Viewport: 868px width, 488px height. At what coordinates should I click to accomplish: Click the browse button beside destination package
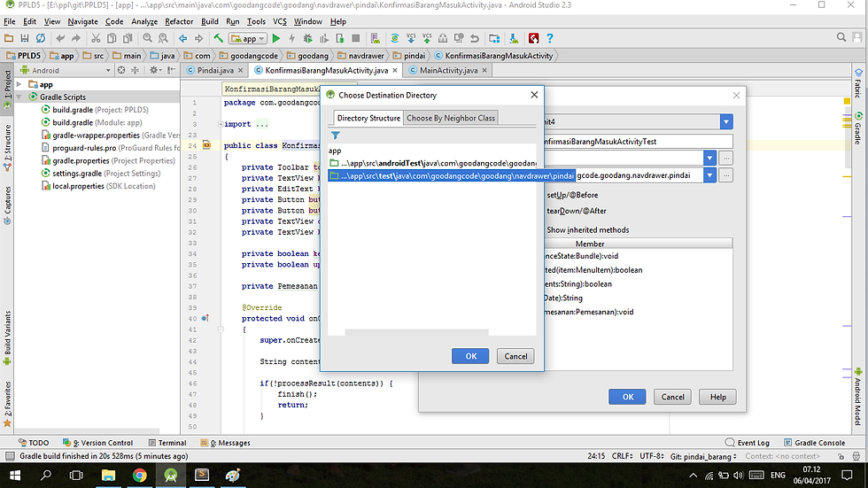coord(726,175)
